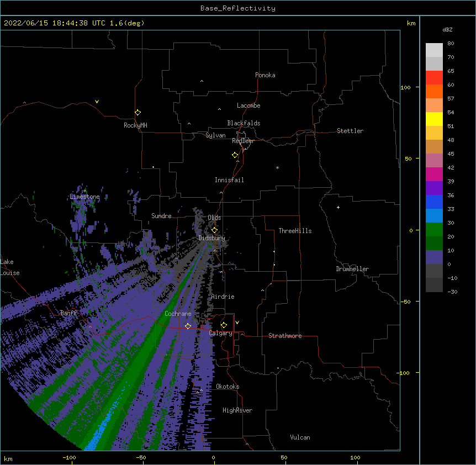This screenshot has height=465, width=476.
Task: Click the Blackfalds label on the map
Action: (x=244, y=123)
